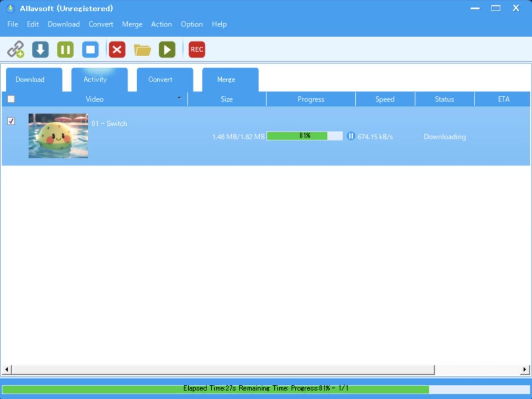The height and width of the screenshot is (399, 532).
Task: Pause the 01 - Switch download inline
Action: click(351, 136)
